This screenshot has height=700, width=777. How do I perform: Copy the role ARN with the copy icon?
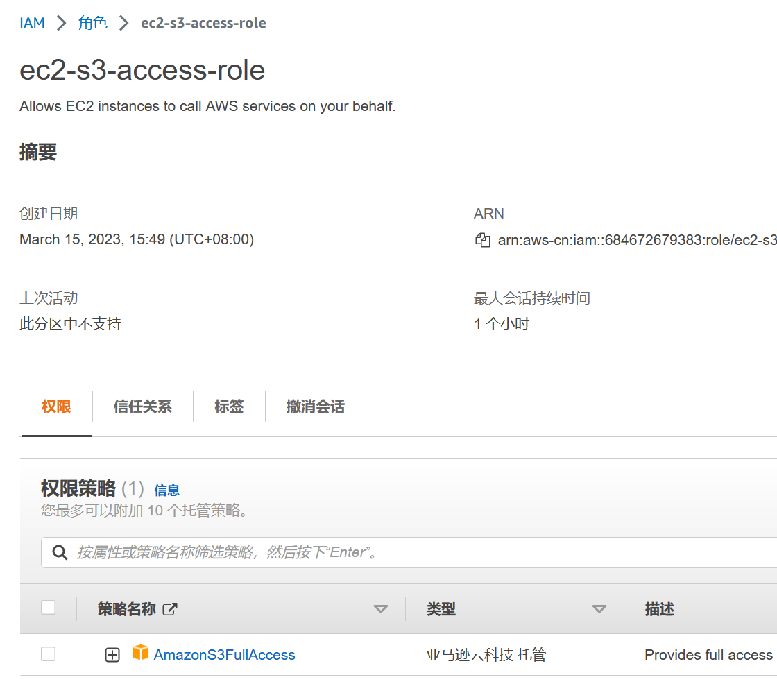[483, 240]
